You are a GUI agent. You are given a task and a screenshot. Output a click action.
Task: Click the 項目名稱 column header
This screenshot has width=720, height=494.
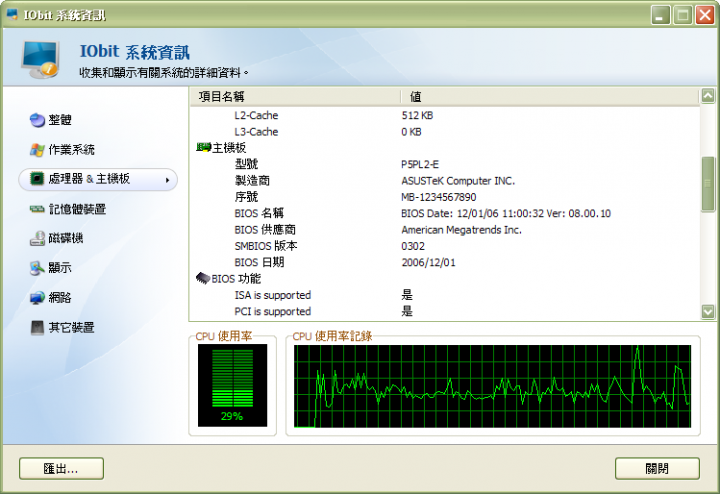click(x=294, y=97)
